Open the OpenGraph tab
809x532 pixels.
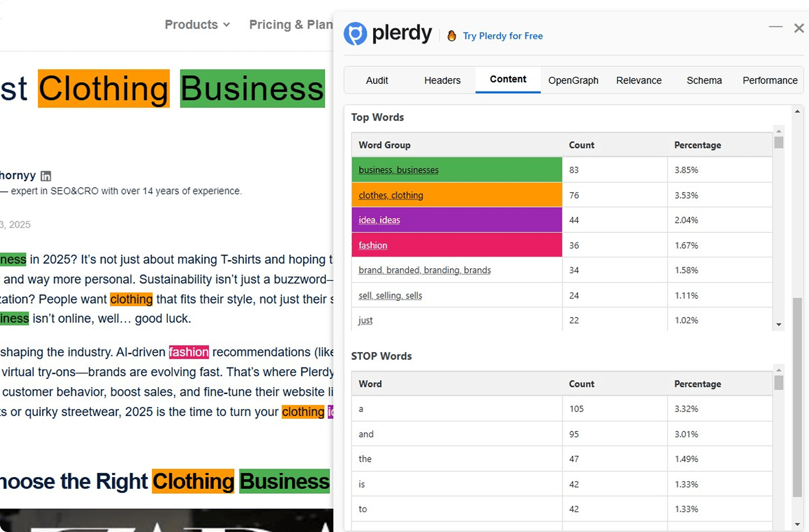[x=573, y=80]
